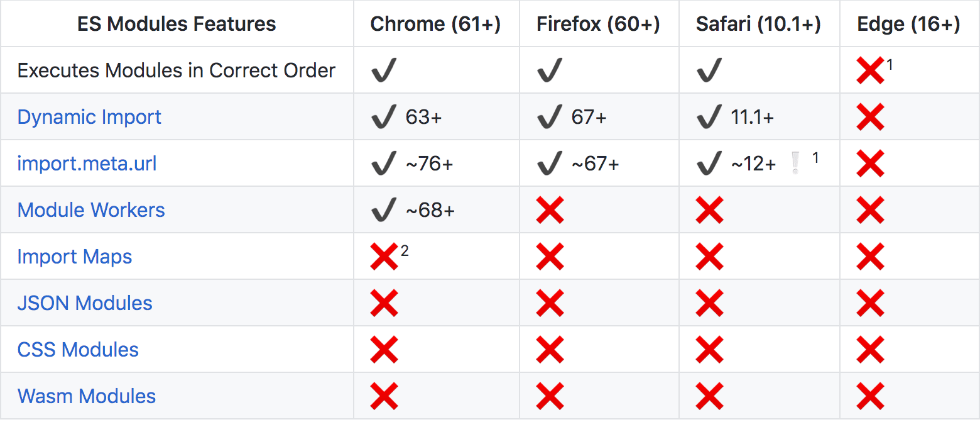Click Edge red cross for Executes Modules row
The image size is (980, 422).
[870, 70]
